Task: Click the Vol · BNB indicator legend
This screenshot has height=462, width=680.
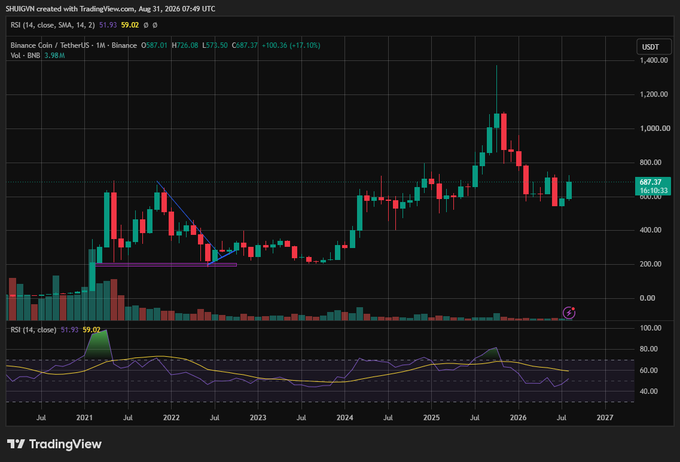Action: [25, 56]
